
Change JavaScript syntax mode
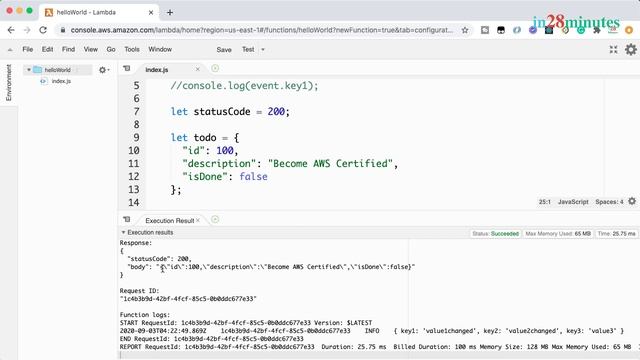(573, 202)
